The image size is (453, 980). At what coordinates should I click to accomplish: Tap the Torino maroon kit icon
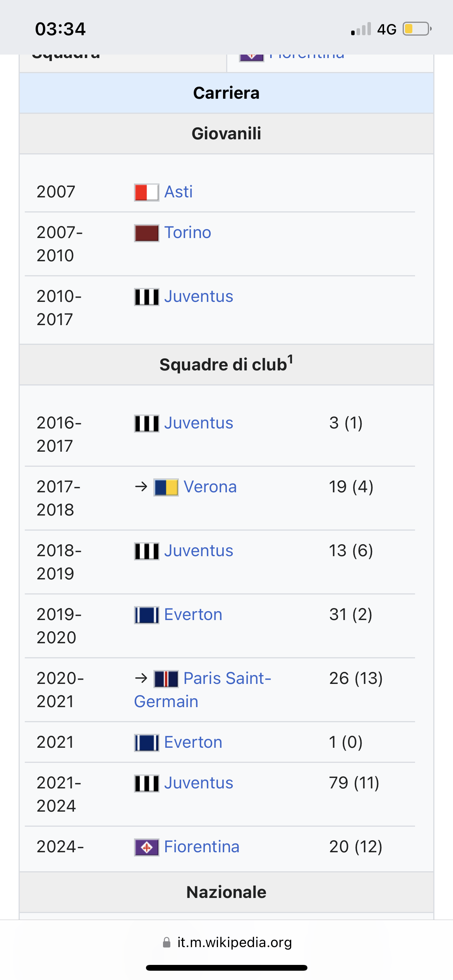[146, 233]
